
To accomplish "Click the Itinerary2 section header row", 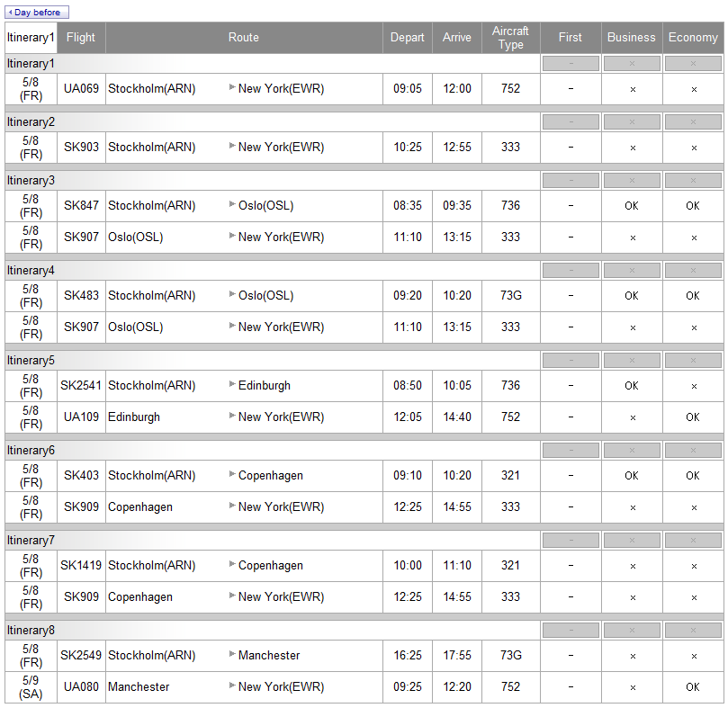I will [x=270, y=122].
